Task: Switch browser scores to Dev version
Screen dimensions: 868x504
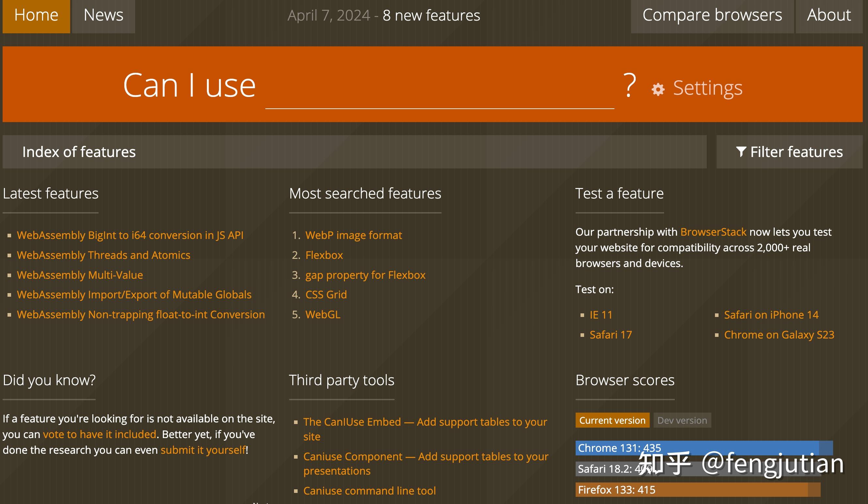Action: (682, 420)
